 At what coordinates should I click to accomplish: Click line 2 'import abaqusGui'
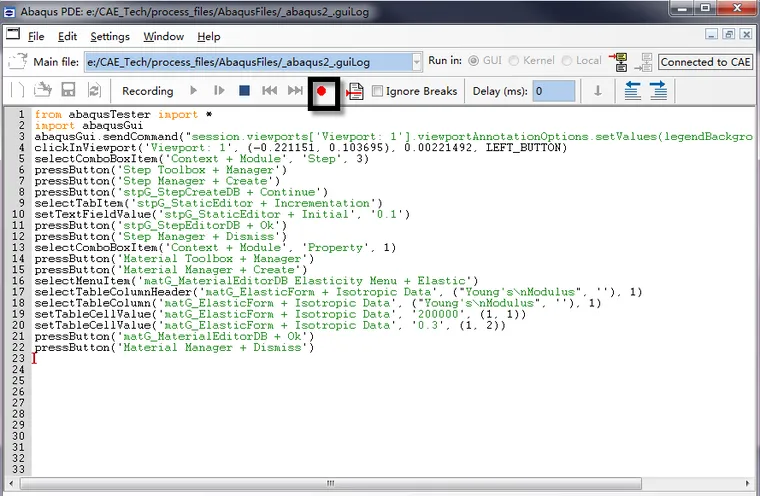click(89, 126)
